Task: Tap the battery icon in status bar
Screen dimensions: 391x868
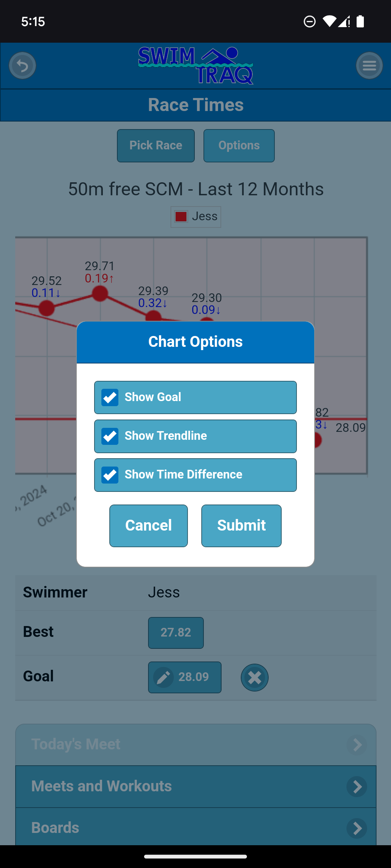Action: point(360,22)
